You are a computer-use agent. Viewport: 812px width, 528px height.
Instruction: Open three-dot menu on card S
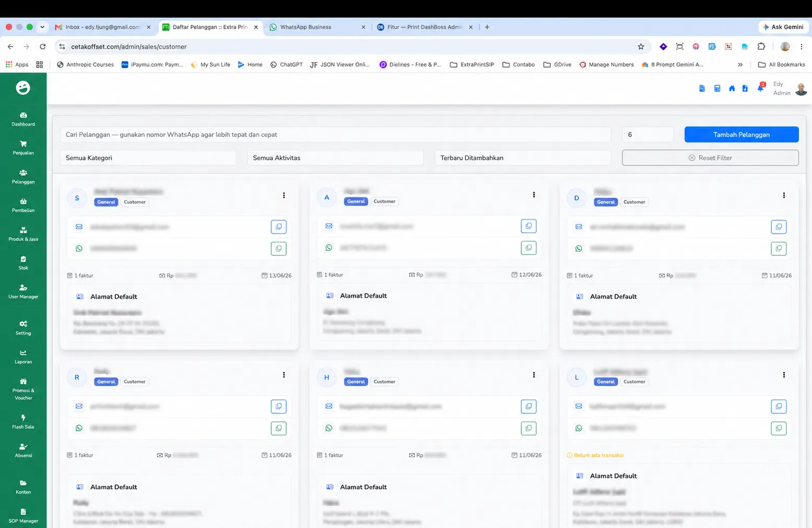pos(284,195)
